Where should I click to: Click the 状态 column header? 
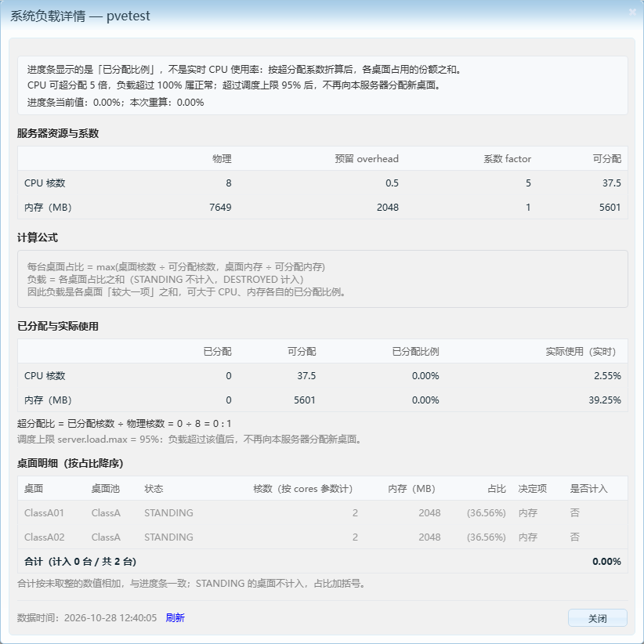point(154,488)
